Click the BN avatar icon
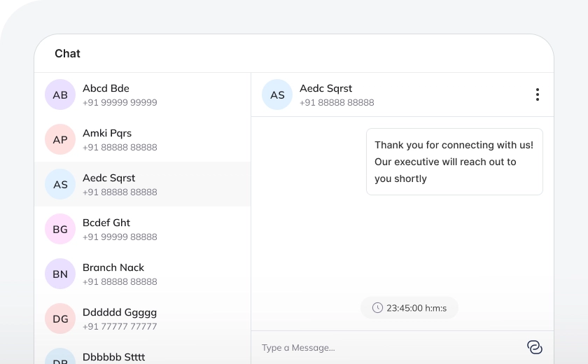588x364 pixels. pyautogui.click(x=60, y=274)
